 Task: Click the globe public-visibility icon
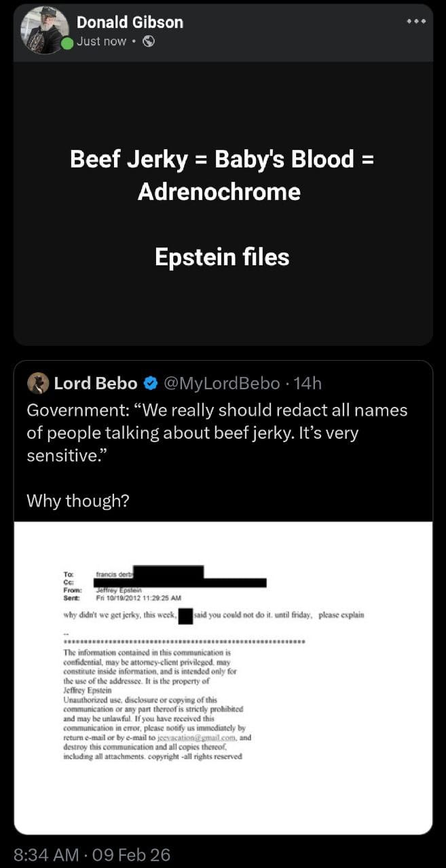[x=150, y=41]
